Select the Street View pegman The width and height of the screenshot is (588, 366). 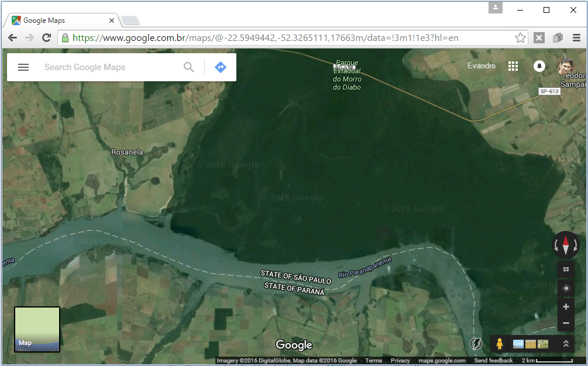point(499,344)
